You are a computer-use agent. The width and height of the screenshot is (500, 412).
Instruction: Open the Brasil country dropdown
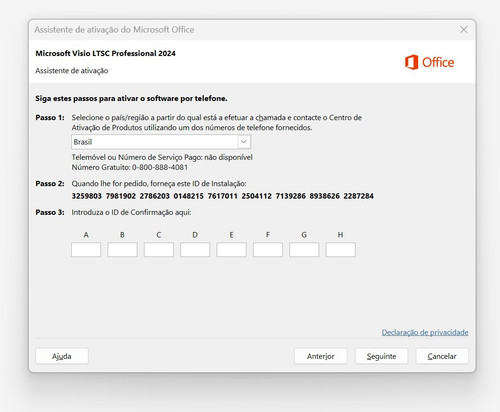coord(161,142)
